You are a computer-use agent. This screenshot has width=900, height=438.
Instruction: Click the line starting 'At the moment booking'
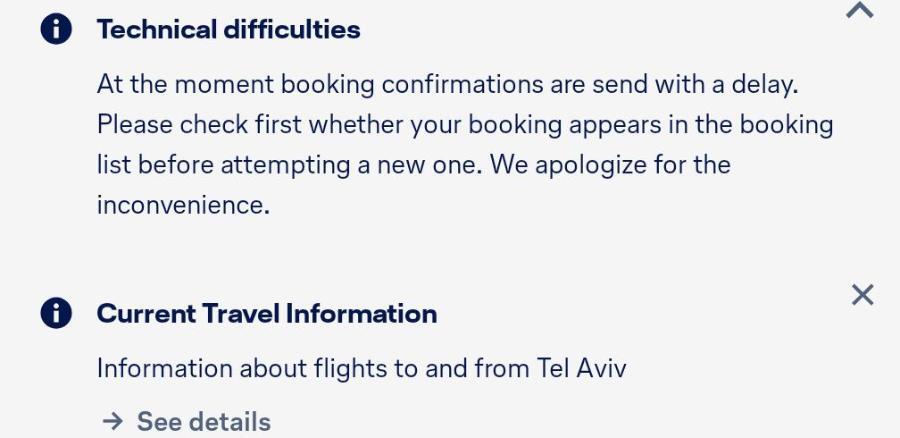pos(448,85)
